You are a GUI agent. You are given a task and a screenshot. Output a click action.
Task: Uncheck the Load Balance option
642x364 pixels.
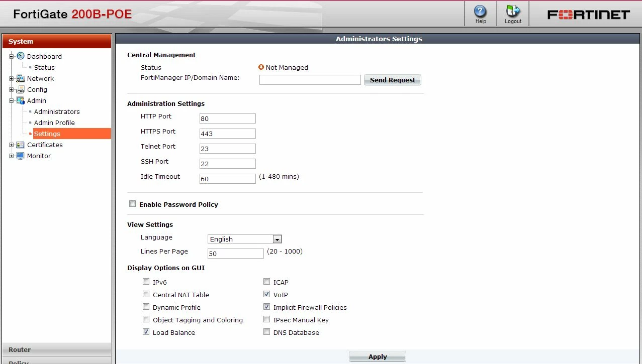click(x=146, y=332)
